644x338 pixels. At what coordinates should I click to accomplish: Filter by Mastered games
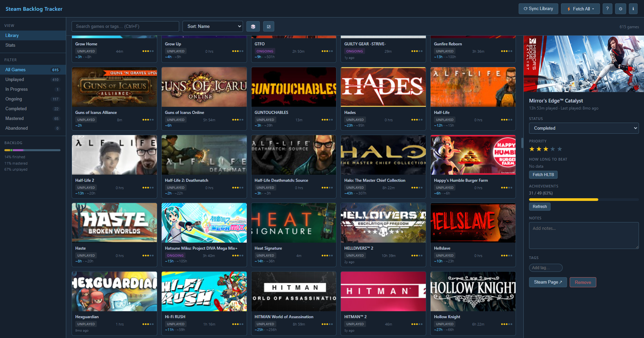pyautogui.click(x=33, y=118)
